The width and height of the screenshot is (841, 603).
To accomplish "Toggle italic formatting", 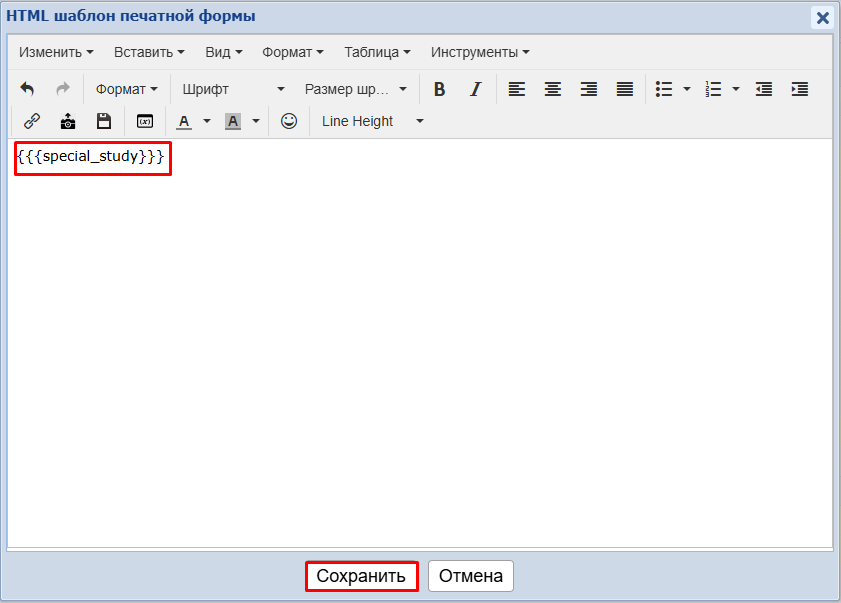I will (476, 89).
